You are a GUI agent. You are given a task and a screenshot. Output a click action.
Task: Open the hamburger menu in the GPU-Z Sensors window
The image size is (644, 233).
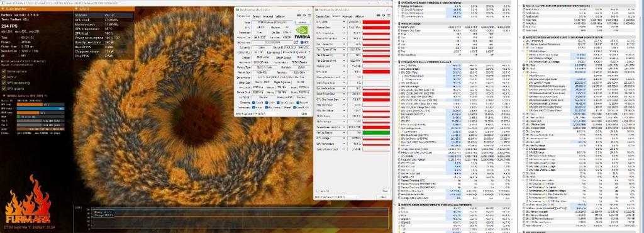(389, 15)
